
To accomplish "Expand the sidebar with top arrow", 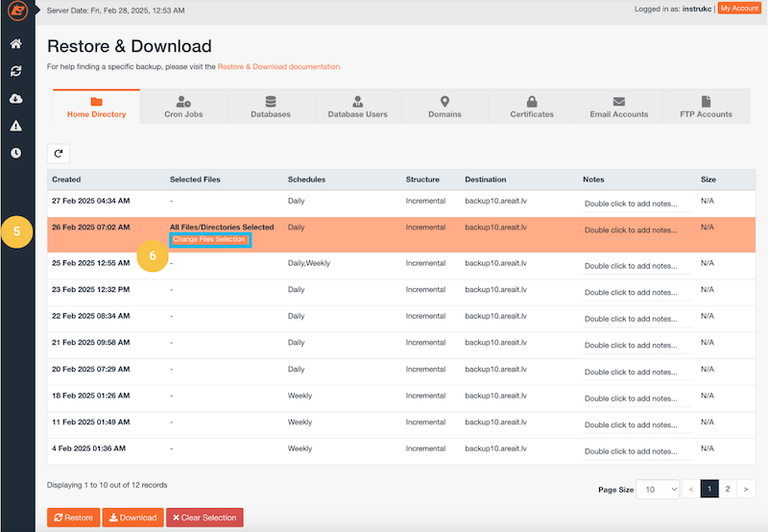I will pyautogui.click(x=38, y=9).
